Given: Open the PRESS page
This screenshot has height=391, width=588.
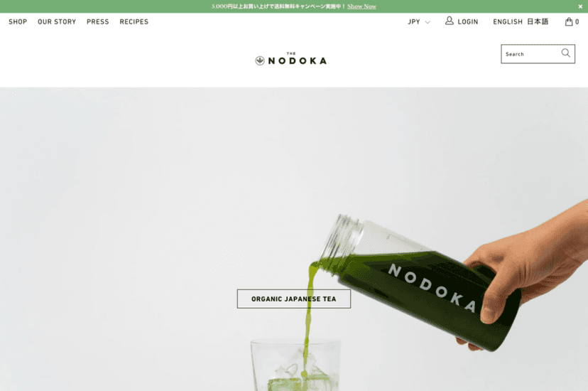Looking at the screenshot, I should pos(97,22).
